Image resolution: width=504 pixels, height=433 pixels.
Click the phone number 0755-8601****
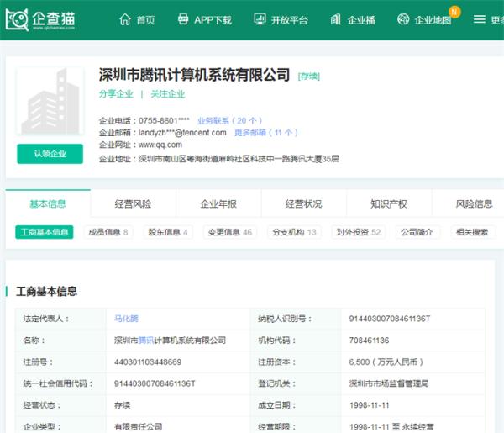164,121
